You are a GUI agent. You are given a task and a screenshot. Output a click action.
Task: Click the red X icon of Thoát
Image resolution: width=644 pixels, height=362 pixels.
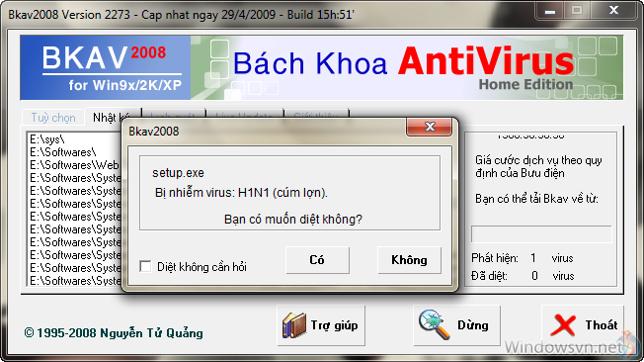coord(563,325)
